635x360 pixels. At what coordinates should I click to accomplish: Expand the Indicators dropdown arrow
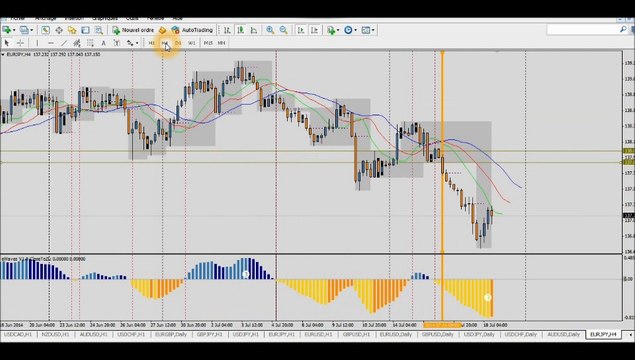338,30
